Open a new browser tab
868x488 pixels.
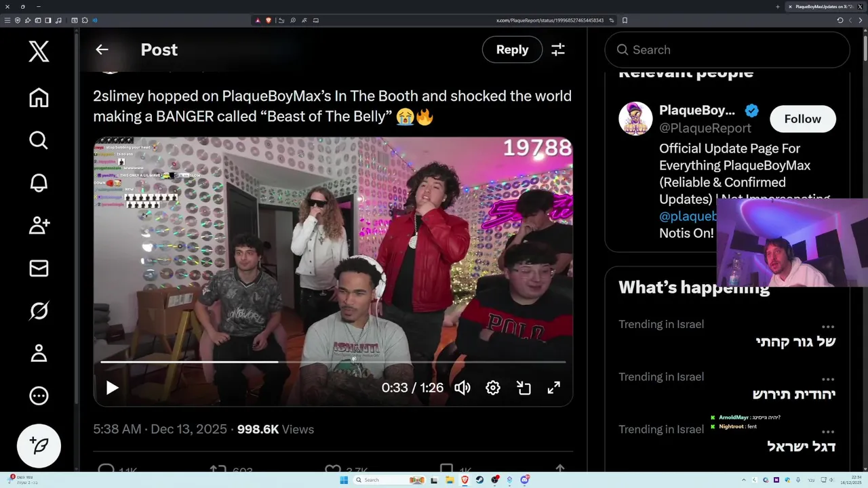tap(777, 7)
